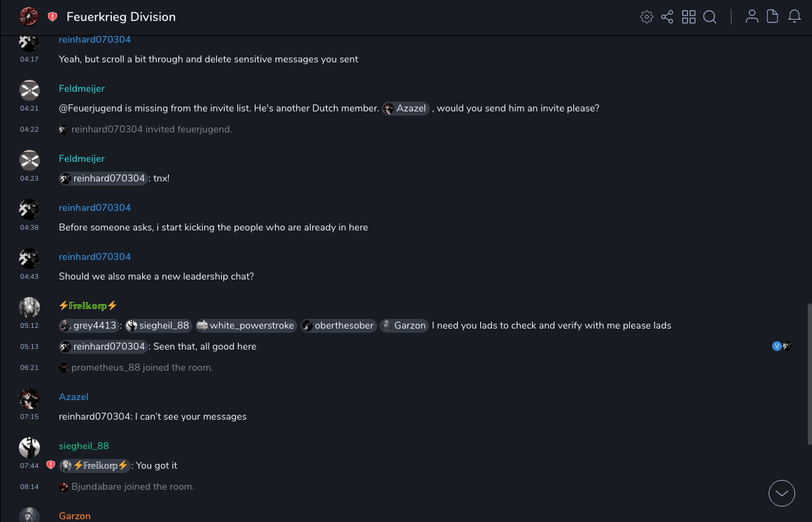Open the apps grid icon
Screen dimensions: 812x522
[x=689, y=17]
